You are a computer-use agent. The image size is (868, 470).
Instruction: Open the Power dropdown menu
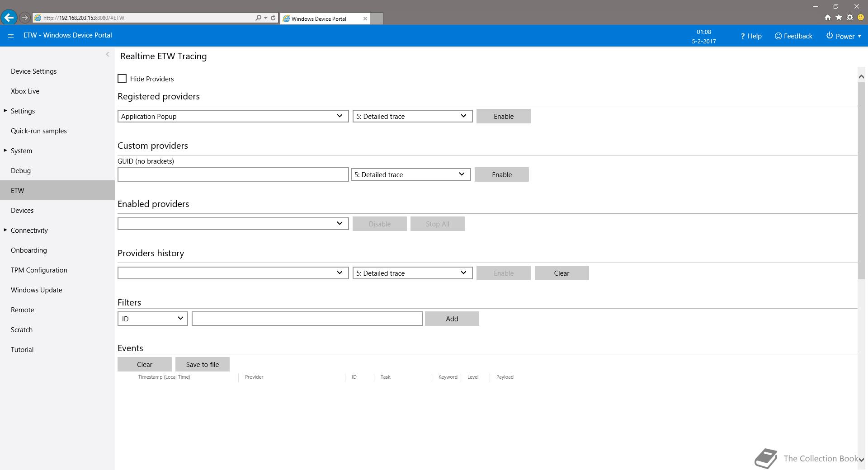pyautogui.click(x=844, y=36)
